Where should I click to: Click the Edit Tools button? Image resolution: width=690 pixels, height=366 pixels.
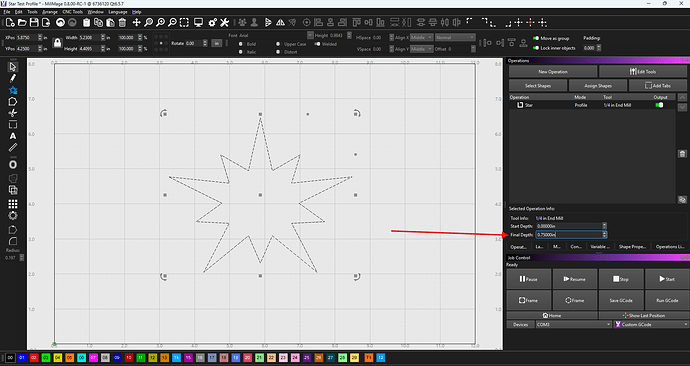click(643, 72)
